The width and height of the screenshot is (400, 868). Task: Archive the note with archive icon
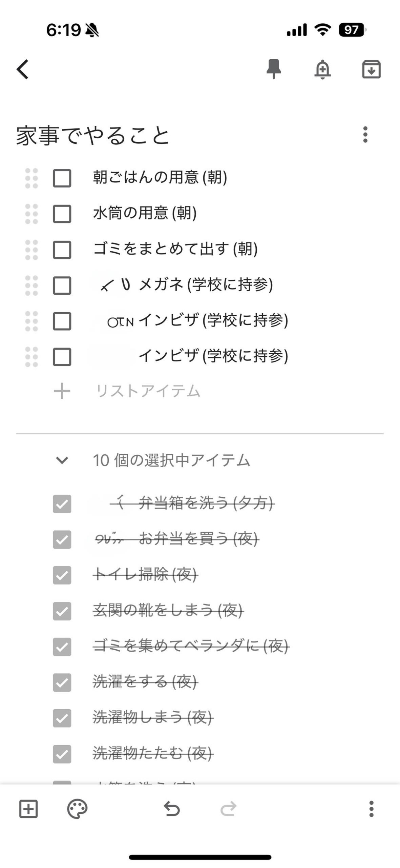(371, 69)
